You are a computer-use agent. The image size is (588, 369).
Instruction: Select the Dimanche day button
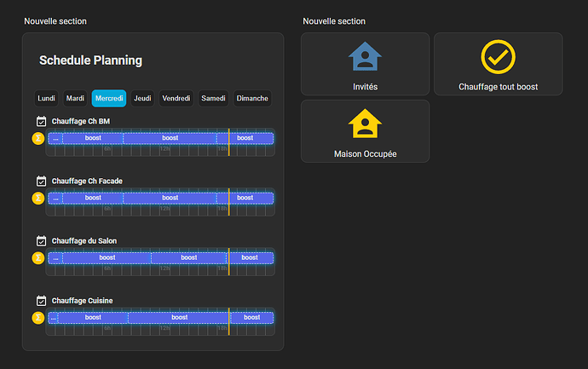tap(252, 98)
